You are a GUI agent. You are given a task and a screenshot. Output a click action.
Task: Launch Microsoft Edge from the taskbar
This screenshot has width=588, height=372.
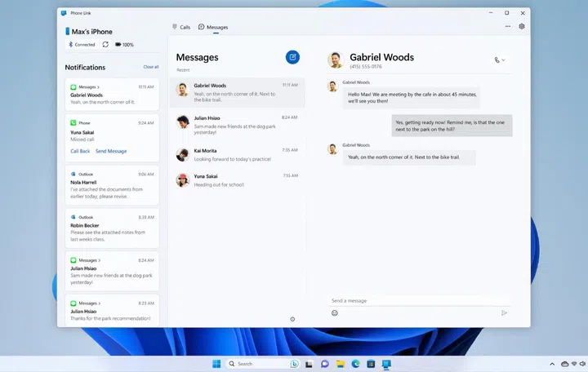[x=355, y=364]
